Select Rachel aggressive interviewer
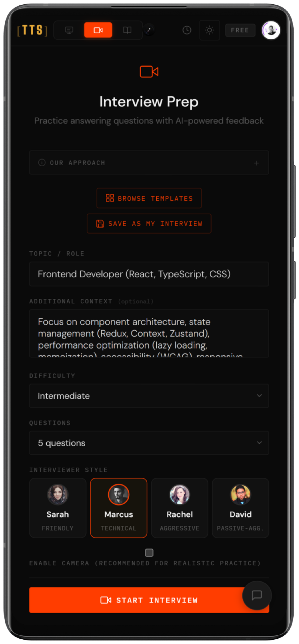The width and height of the screenshot is (299, 644). 180,508
